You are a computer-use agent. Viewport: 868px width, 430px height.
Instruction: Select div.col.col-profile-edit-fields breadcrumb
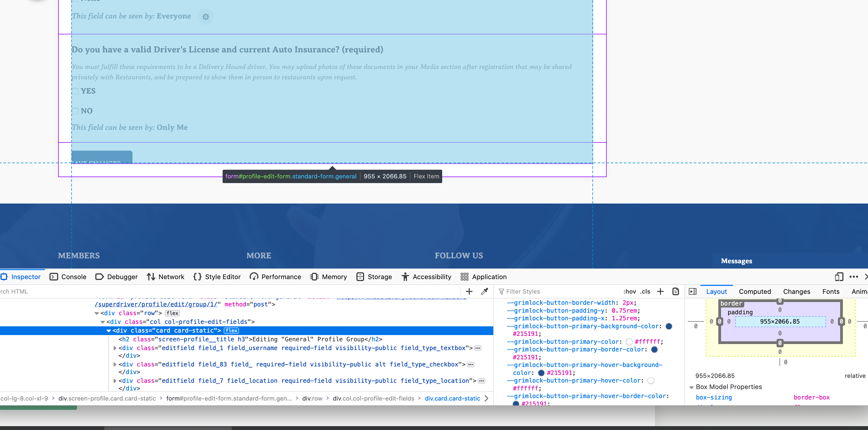coord(373,398)
